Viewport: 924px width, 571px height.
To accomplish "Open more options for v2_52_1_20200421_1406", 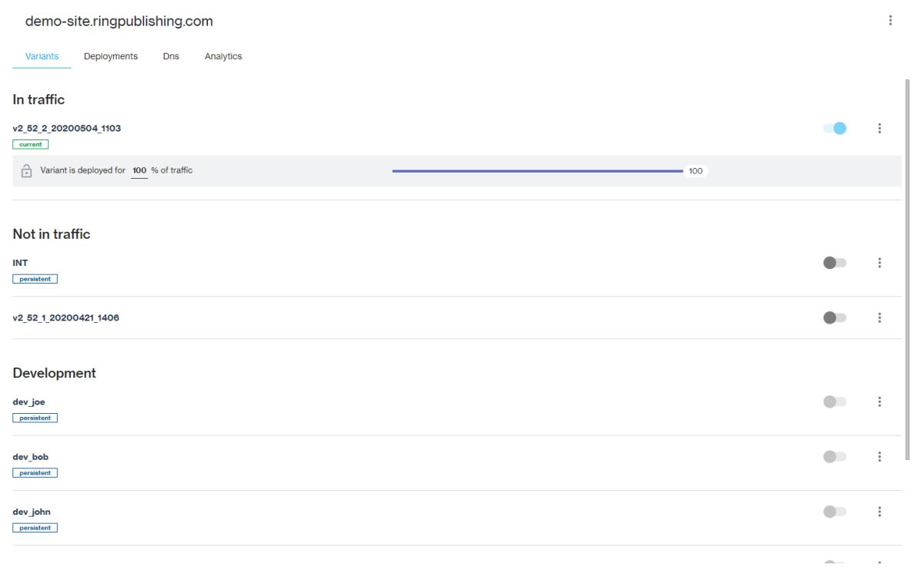I will 880,317.
